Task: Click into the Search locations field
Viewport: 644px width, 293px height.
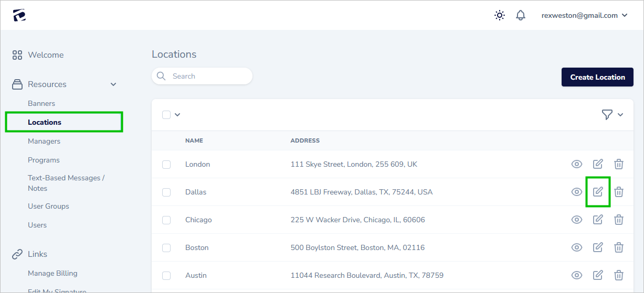Action: [202, 76]
